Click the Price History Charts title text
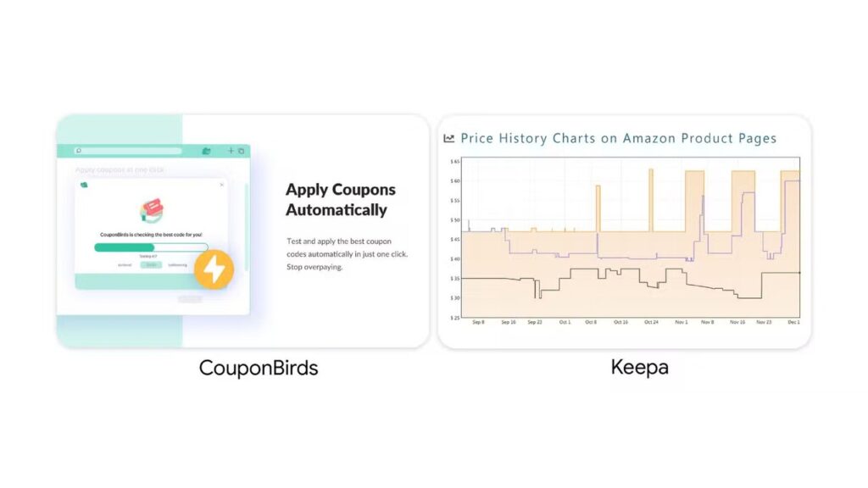 (618, 138)
